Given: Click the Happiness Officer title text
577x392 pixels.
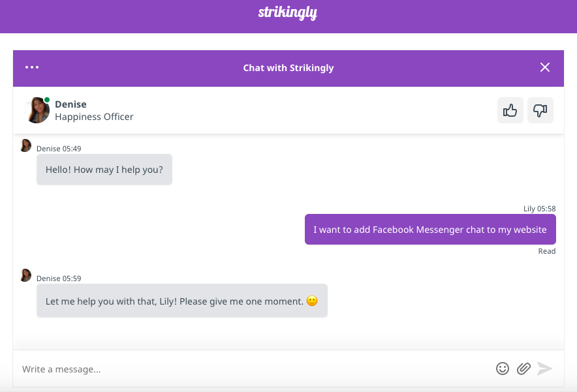Looking at the screenshot, I should [x=94, y=117].
